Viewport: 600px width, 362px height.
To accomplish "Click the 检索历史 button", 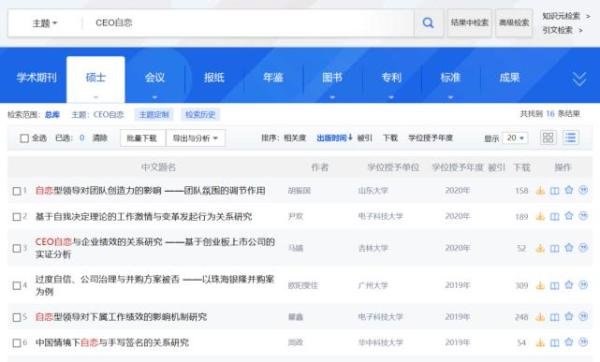I will point(200,114).
